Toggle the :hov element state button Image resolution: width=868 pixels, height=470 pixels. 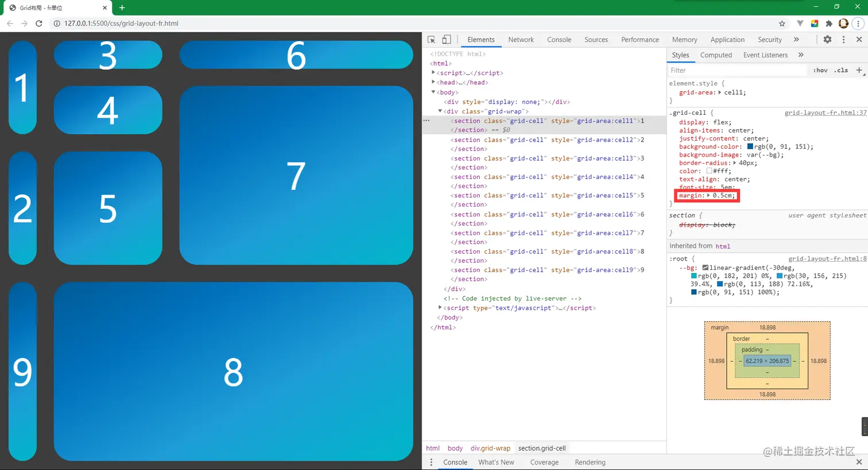(820, 70)
